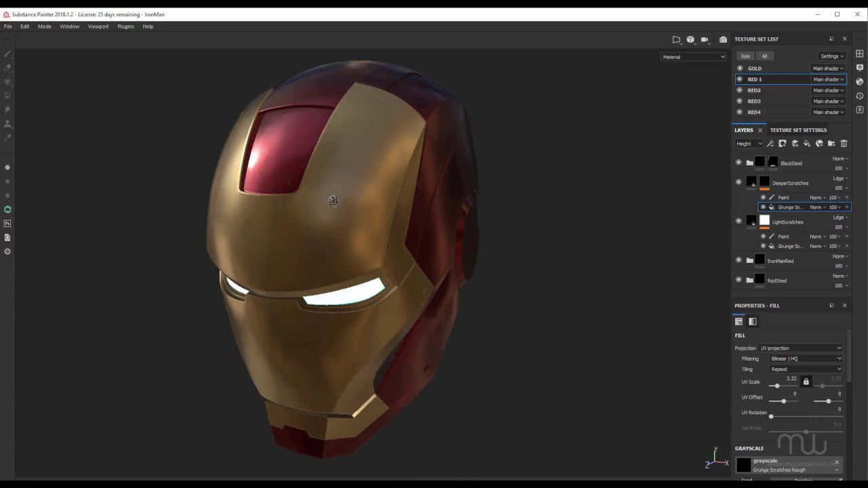
Task: Select the Polygon Fill tool in left toolbar
Action: click(x=7, y=96)
